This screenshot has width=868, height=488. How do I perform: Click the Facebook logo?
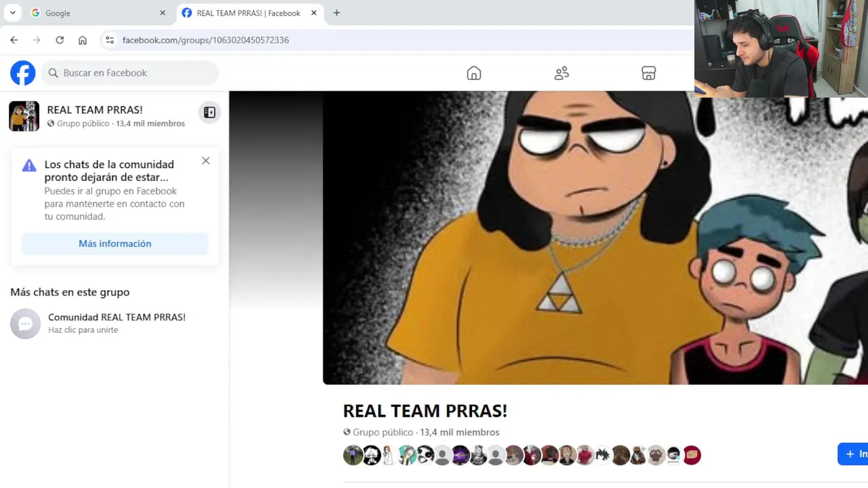[x=22, y=73]
